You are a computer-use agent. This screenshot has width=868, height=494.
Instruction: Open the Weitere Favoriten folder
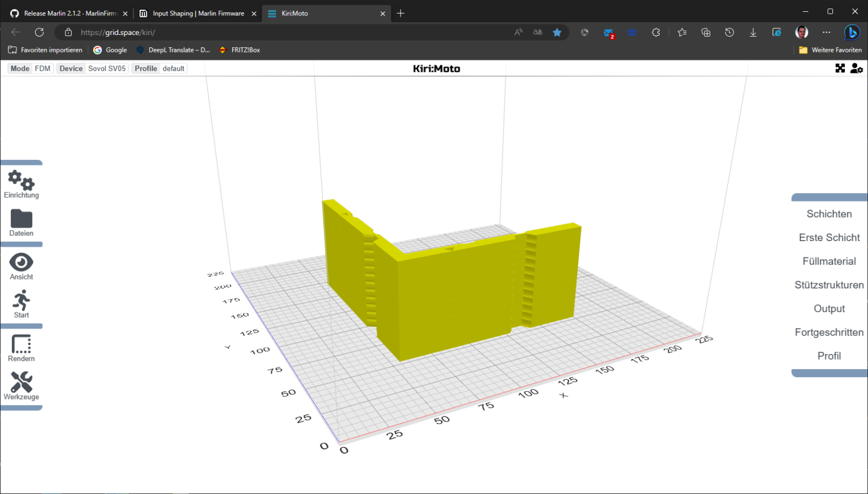point(830,50)
